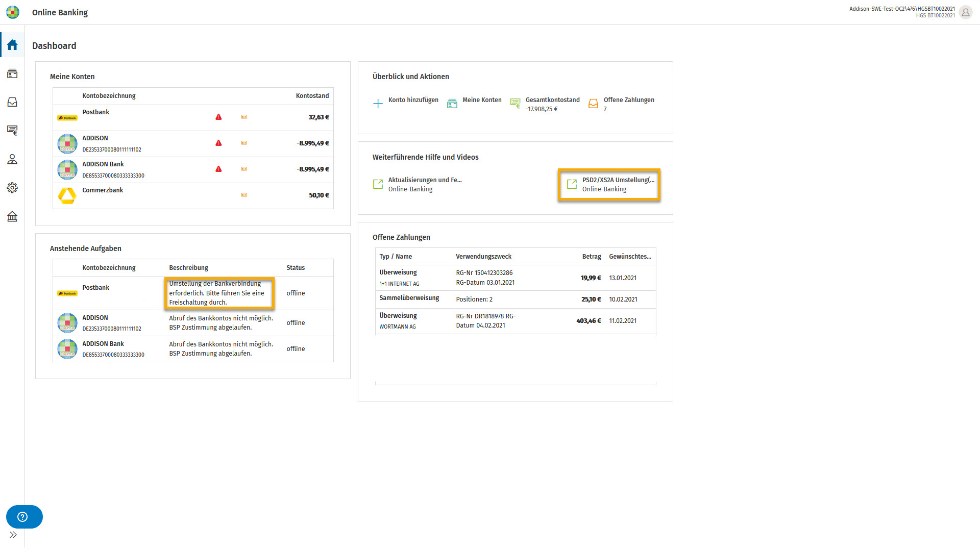Open the person contacts icon in sidebar
This screenshot has height=551, width=980.
[x=12, y=160]
